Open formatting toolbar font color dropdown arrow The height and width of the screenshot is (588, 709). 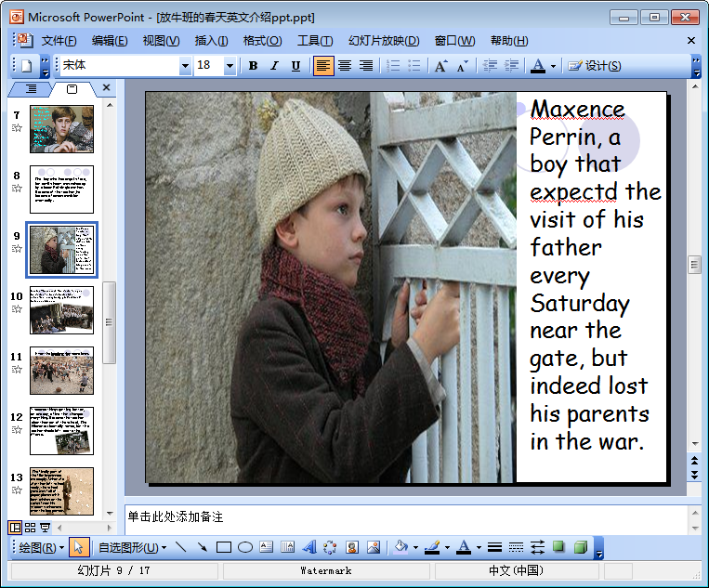pos(554,66)
